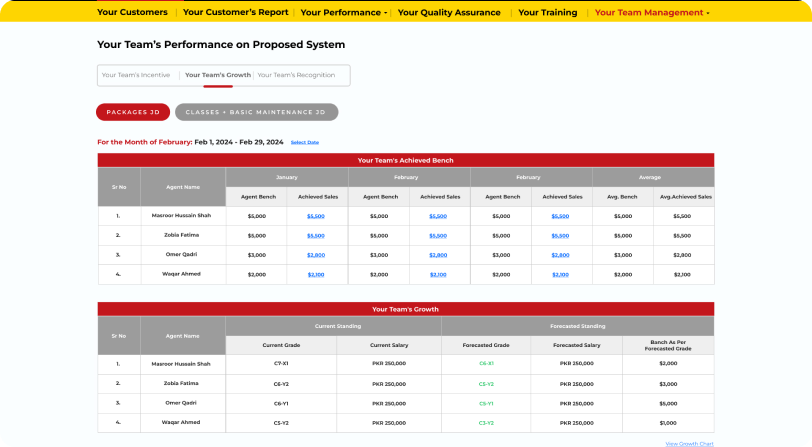
Task: Select the Your Team's Growth tab
Action: (218, 75)
